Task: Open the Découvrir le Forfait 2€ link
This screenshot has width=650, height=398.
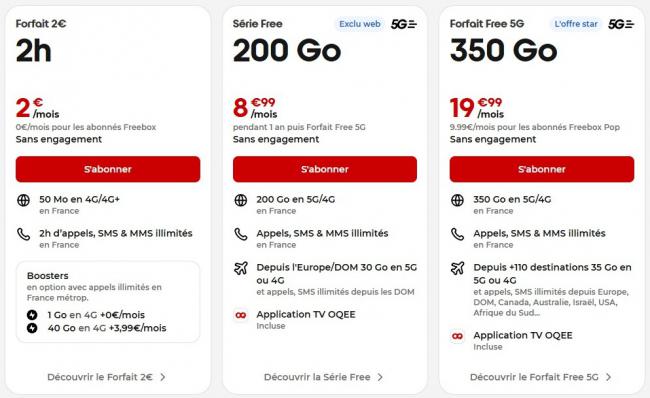Action: pyautogui.click(x=107, y=377)
